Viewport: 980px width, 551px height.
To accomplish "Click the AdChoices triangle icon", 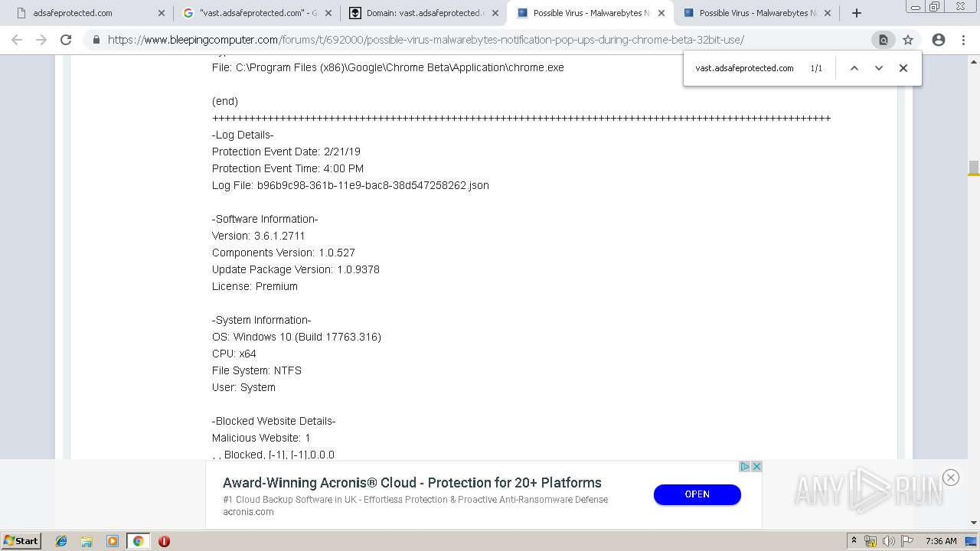I will (745, 467).
